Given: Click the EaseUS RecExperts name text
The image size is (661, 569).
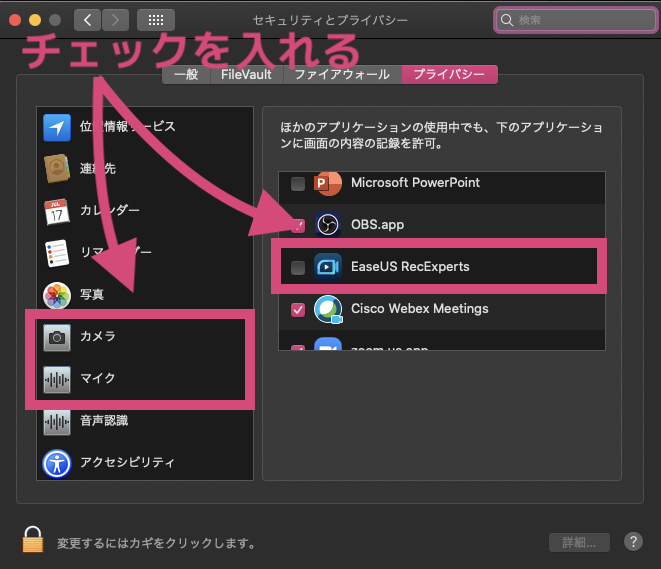Looking at the screenshot, I should (x=410, y=266).
